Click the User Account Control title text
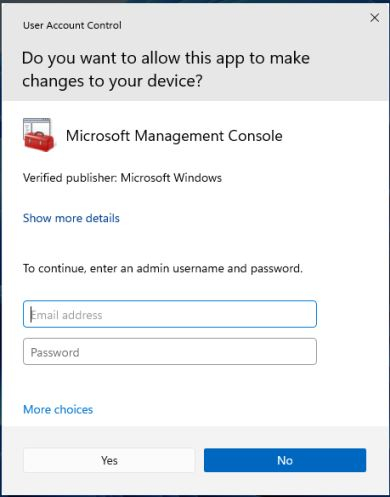 point(72,25)
